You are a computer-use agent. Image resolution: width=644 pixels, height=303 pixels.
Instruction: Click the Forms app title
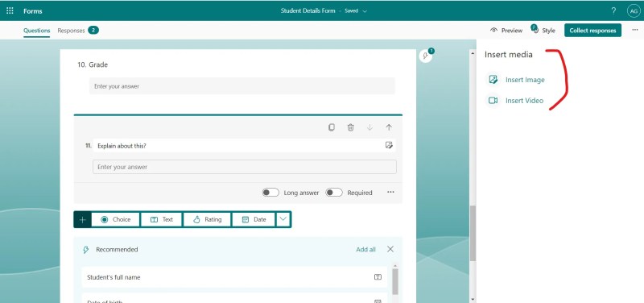[33, 11]
